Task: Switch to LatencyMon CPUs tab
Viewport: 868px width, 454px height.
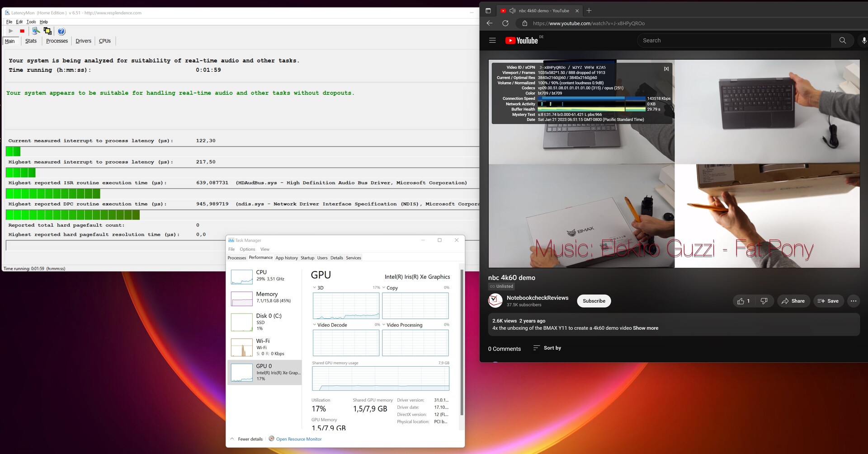Action: [105, 41]
